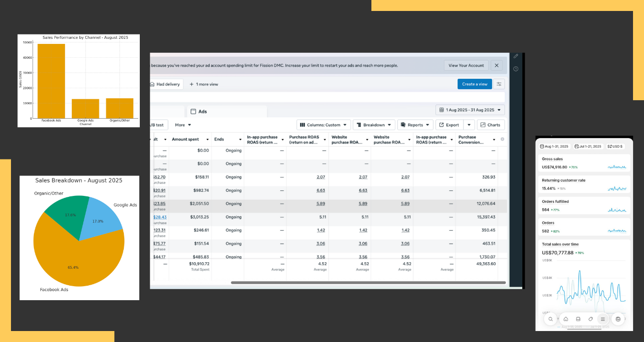Screen dimensions: 644x342
Task: Open the history clock icon in sidebar
Action: (x=516, y=69)
